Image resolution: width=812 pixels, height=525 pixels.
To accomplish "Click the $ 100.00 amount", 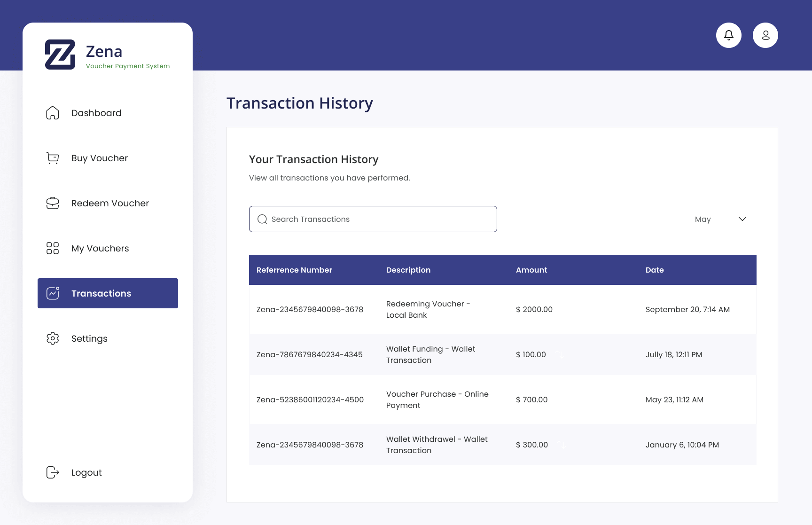I will 531,354.
